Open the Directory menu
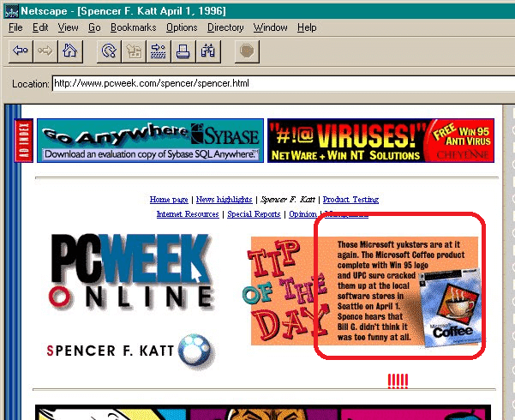This screenshot has width=515, height=420. click(225, 27)
